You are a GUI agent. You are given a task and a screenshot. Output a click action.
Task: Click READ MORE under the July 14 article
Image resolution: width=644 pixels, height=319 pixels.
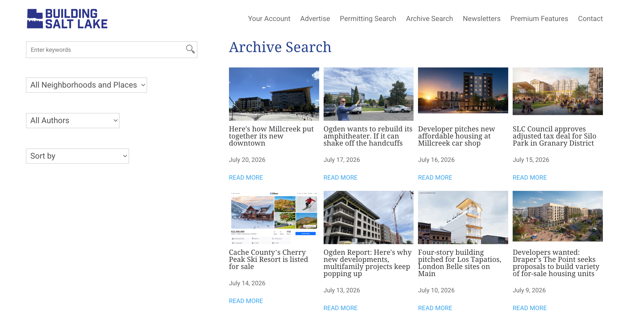point(246,301)
